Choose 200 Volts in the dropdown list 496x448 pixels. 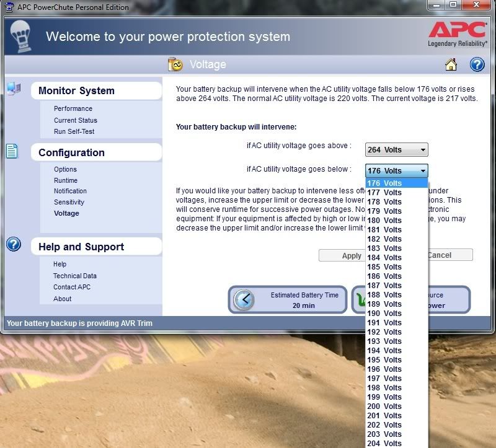(x=384, y=406)
